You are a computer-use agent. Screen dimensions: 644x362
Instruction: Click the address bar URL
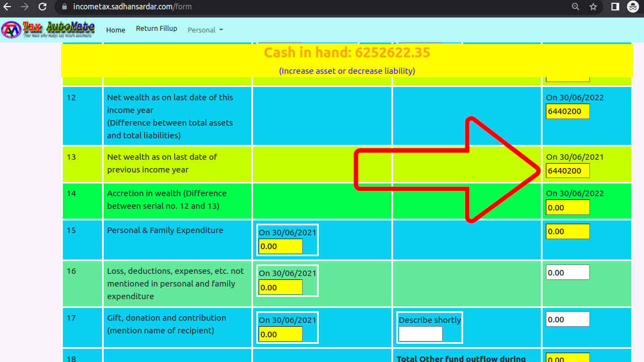(x=132, y=7)
